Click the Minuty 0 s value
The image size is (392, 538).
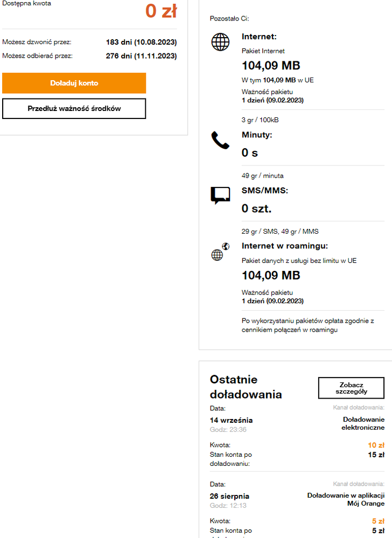pyautogui.click(x=250, y=153)
